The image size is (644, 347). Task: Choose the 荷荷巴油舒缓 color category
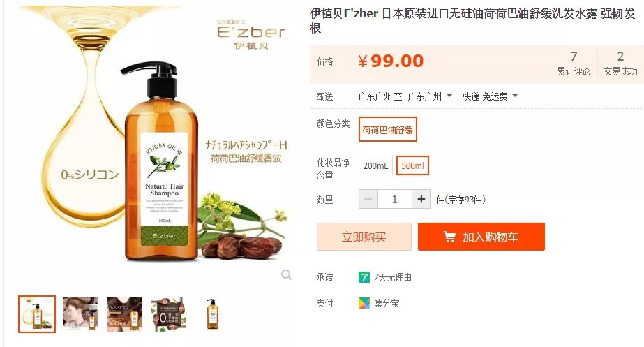[388, 129]
